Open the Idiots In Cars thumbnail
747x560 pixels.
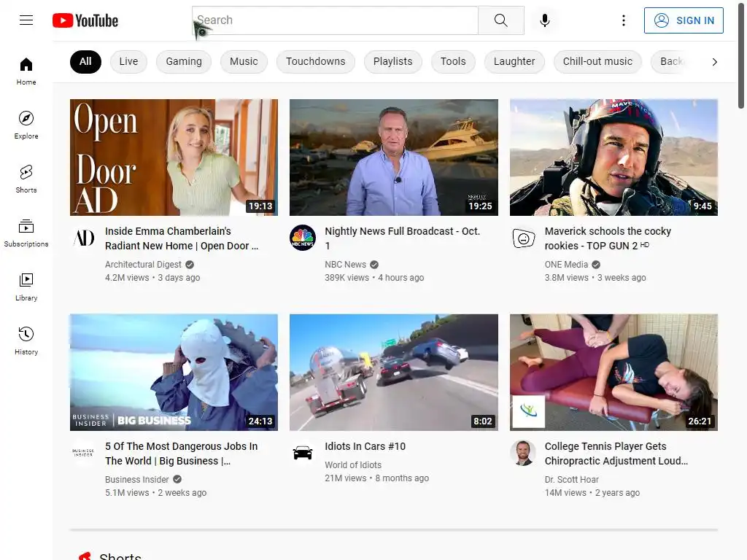394,373
